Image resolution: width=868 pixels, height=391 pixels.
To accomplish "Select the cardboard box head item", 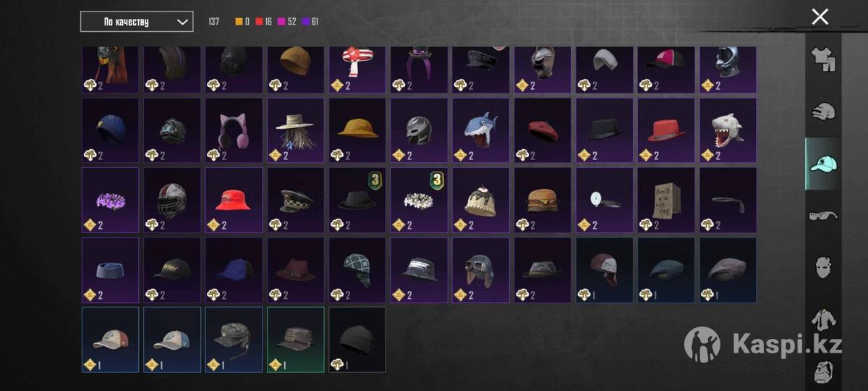I will click(666, 200).
